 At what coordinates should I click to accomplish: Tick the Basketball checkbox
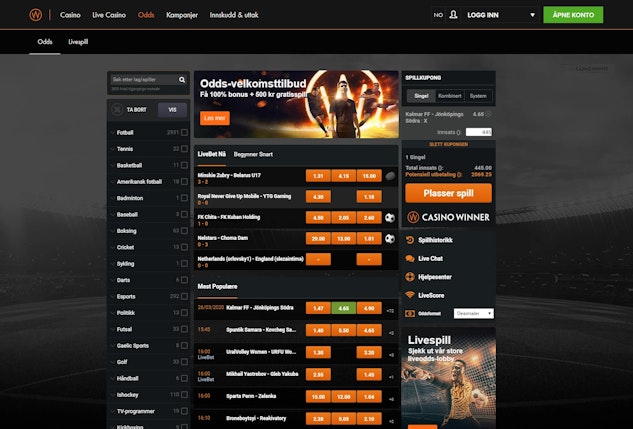[184, 165]
